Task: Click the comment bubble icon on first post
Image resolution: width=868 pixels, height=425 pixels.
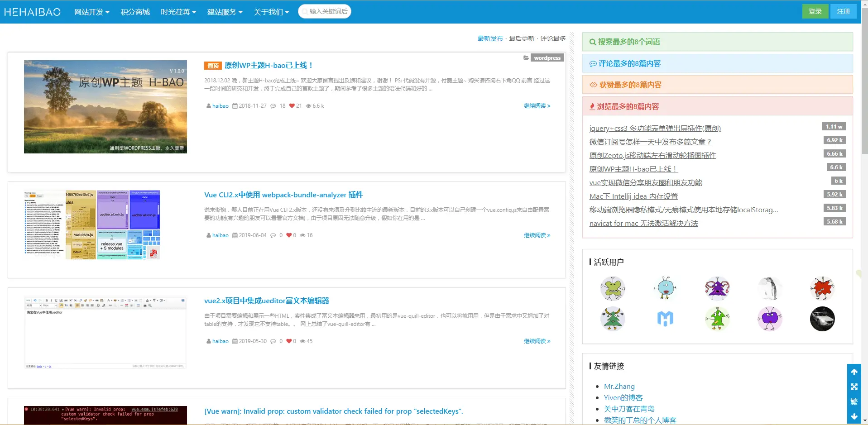Action: (273, 106)
